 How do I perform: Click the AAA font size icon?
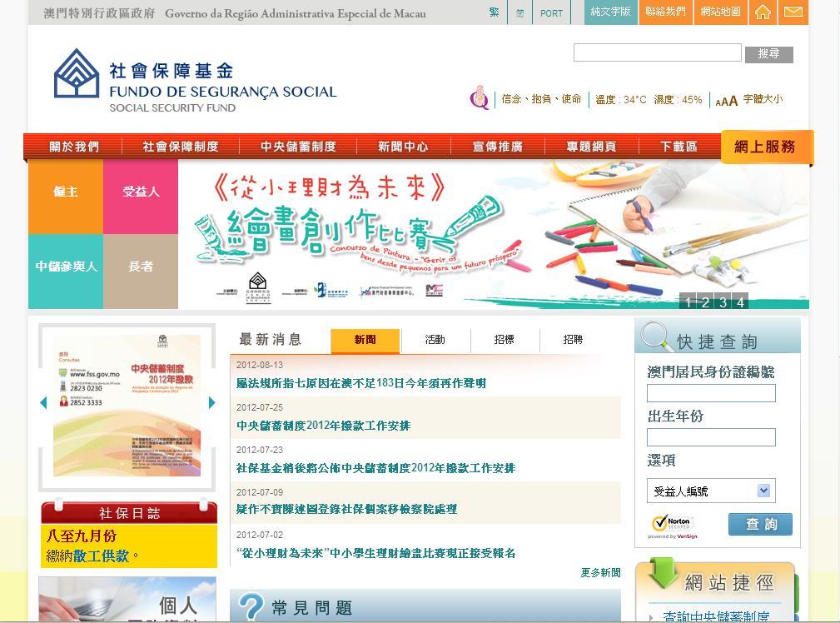pyautogui.click(x=726, y=101)
